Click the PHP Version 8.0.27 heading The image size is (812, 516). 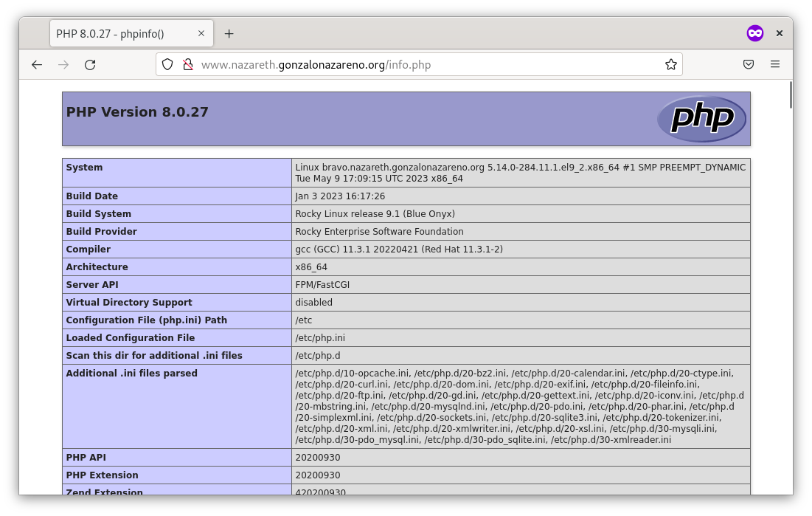[x=137, y=112]
